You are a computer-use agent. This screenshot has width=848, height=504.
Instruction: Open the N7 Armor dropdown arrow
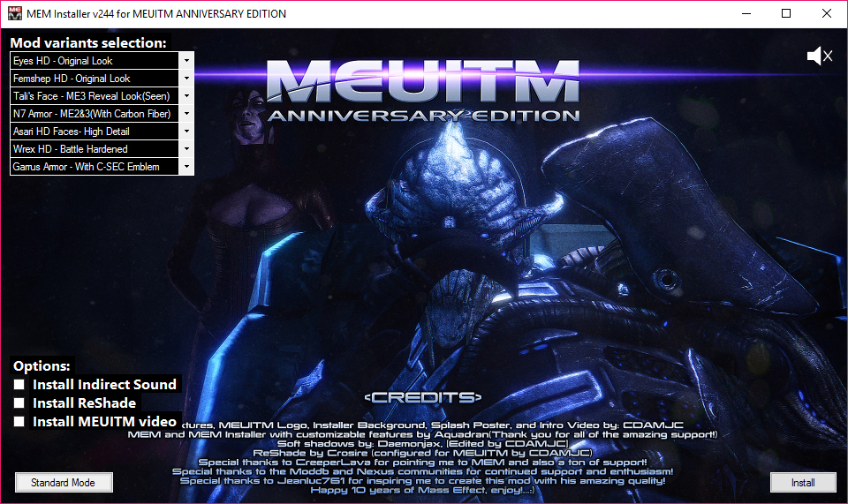[186, 114]
